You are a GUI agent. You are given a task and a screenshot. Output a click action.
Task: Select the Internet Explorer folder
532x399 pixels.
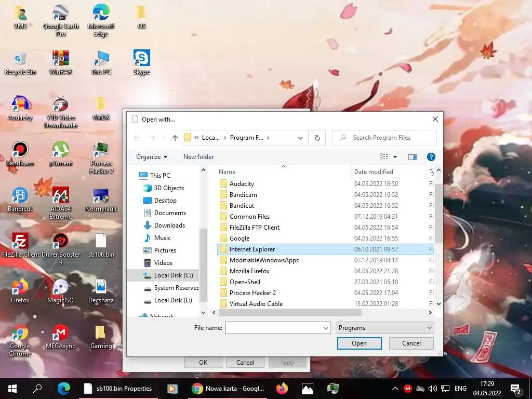click(325, 249)
